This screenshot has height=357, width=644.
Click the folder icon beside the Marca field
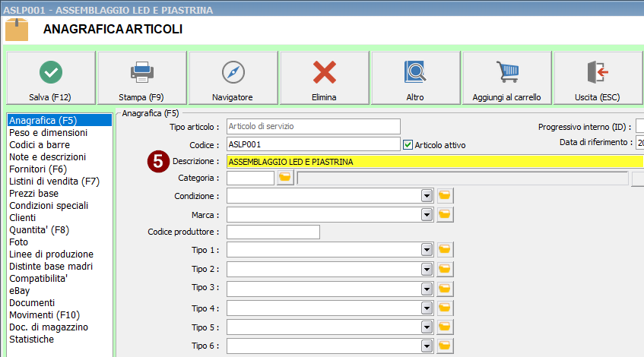[x=445, y=214]
